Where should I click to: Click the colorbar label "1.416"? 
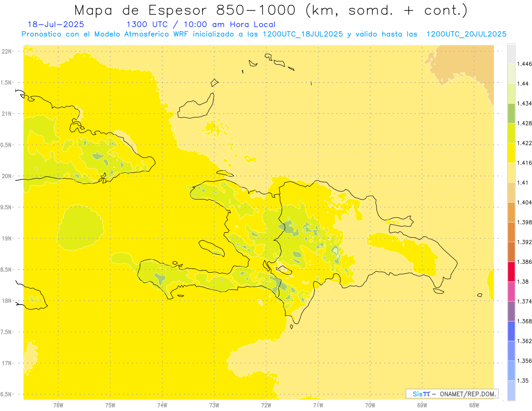pos(525,163)
